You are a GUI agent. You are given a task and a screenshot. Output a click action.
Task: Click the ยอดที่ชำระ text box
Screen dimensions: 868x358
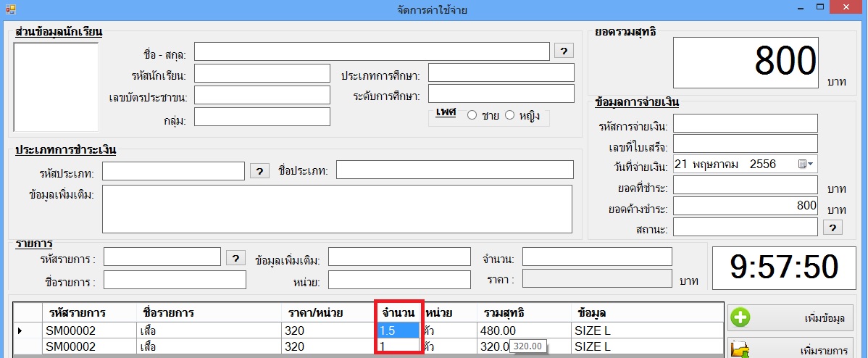click(x=745, y=185)
